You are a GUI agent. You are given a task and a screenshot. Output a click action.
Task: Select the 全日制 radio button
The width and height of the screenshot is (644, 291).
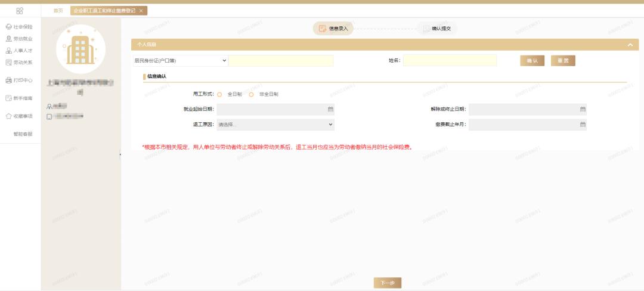(x=219, y=94)
